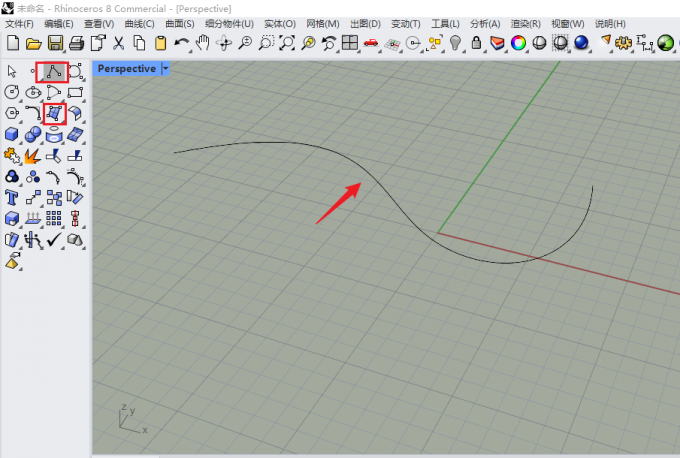
Task: Click the Cut scissors icon
Action: tap(118, 43)
